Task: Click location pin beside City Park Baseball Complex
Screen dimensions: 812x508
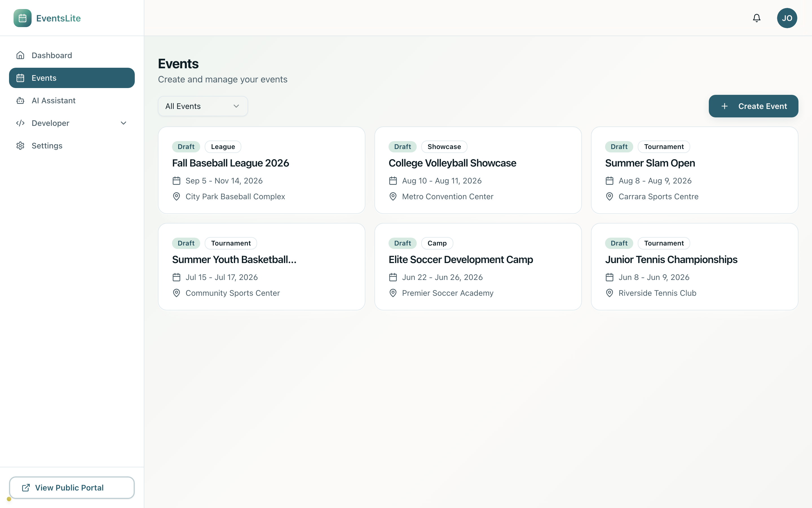Action: (176, 196)
